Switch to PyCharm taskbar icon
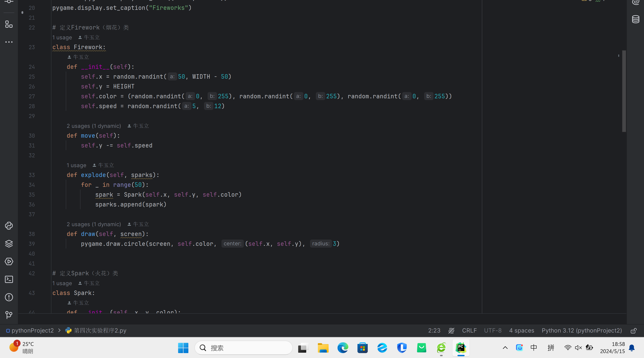This screenshot has height=358, width=644. [461, 348]
